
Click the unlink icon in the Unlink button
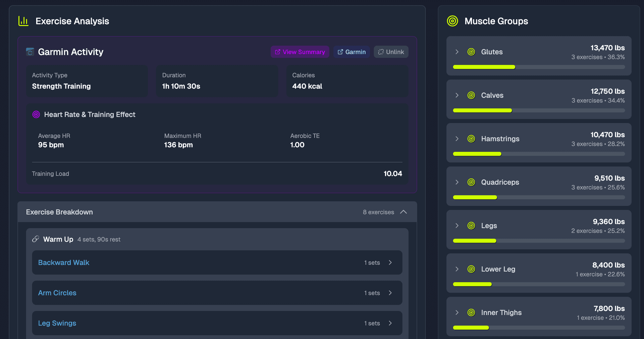[381, 52]
